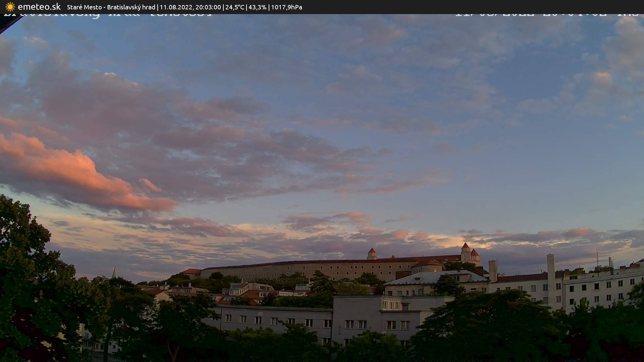Select the 24,5°C temperature reading

[x=234, y=7]
